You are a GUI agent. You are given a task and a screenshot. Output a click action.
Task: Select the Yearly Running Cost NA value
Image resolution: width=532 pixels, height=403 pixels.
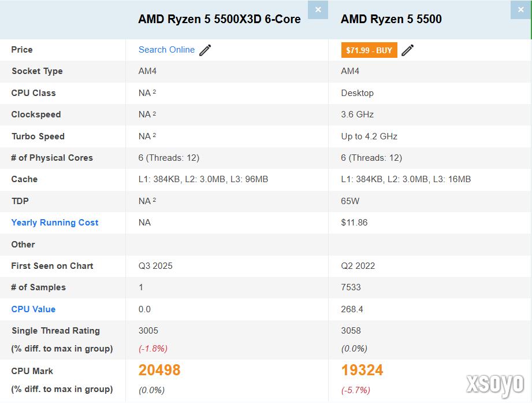(144, 223)
